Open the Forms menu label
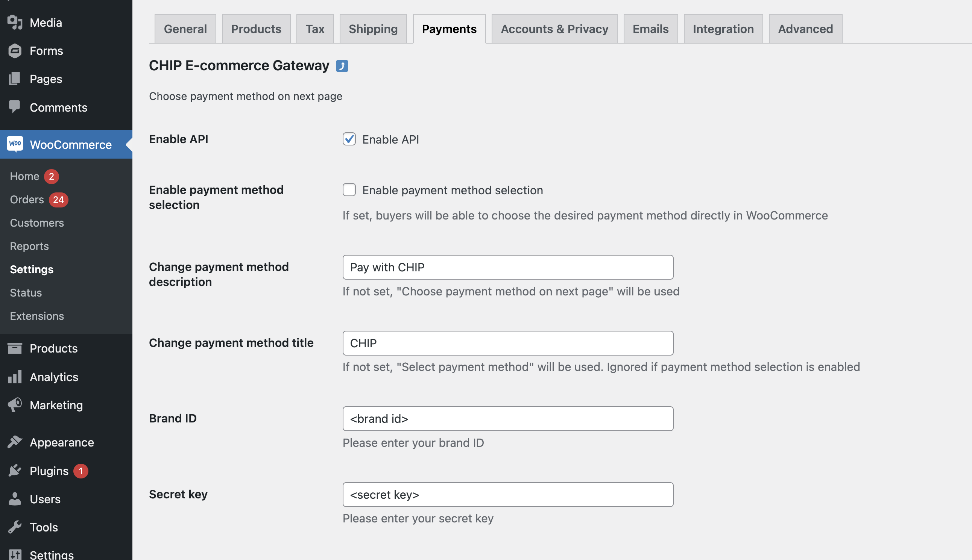972x560 pixels. [46, 51]
